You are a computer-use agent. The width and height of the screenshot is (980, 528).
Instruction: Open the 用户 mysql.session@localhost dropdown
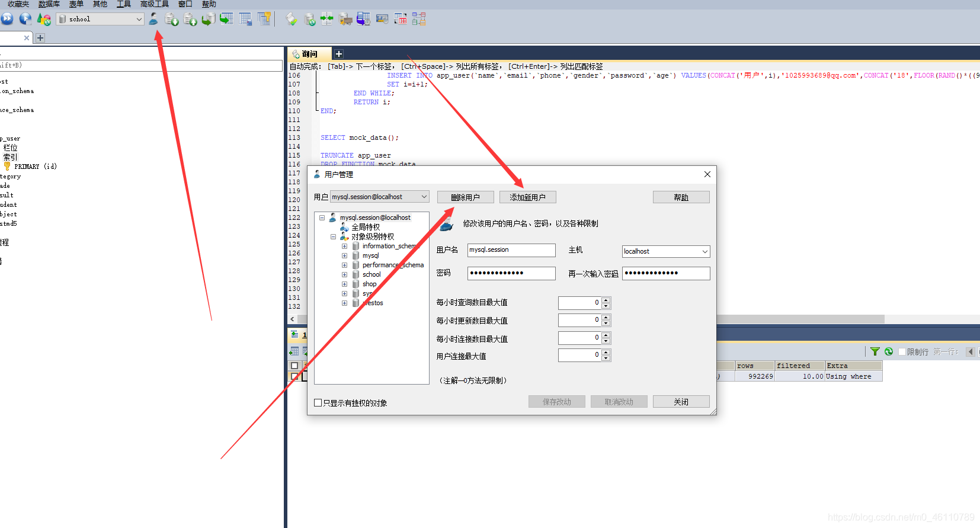424,197
